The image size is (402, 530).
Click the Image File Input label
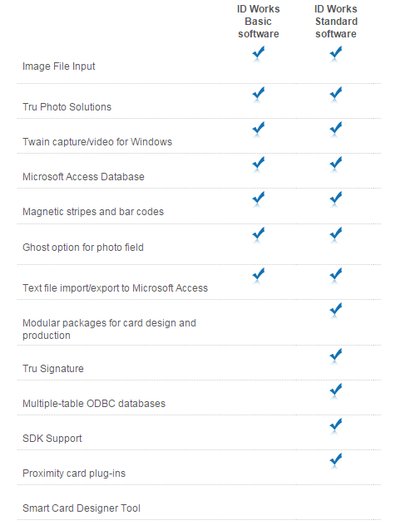click(59, 66)
